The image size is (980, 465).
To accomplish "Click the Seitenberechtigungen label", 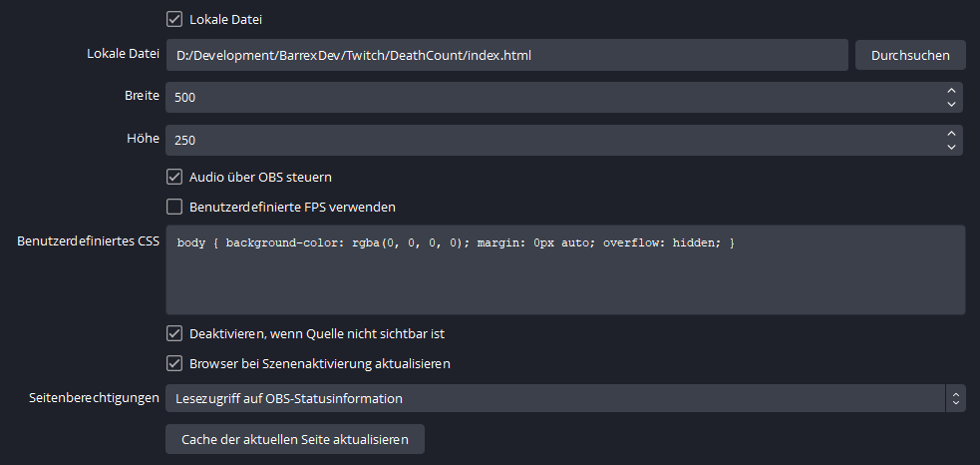I will pos(94,398).
